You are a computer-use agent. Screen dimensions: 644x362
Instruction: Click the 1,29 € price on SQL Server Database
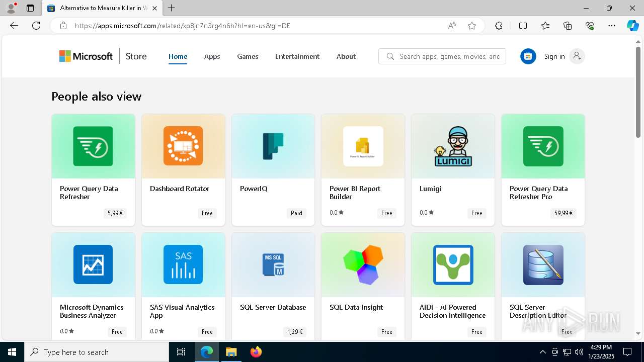[x=295, y=332]
